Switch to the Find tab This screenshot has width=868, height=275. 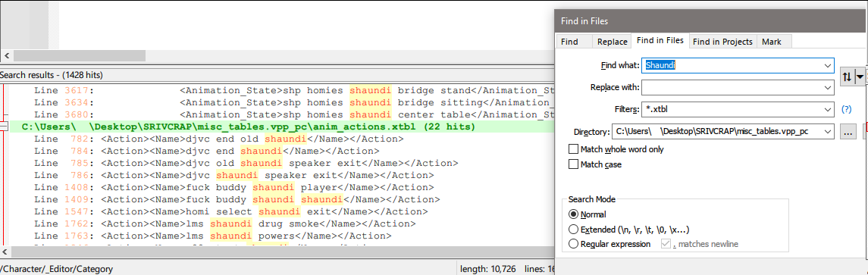(569, 42)
